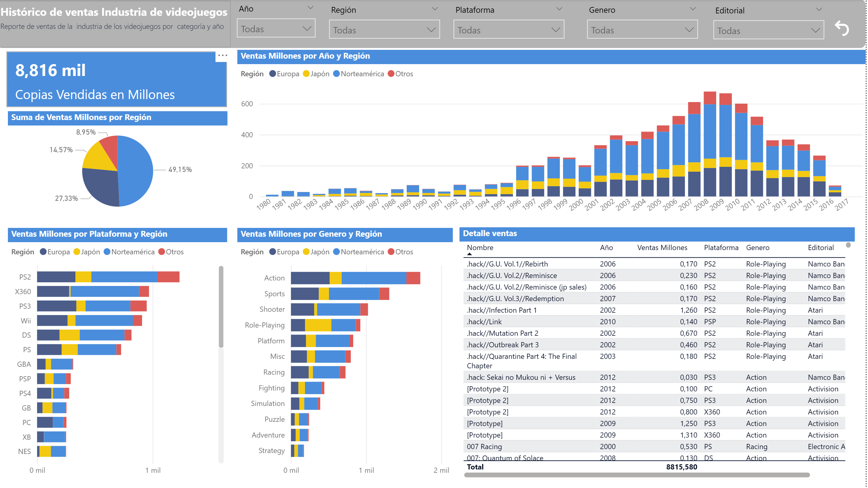Open the card's more options ellipsis
Viewport: 868px width, 488px height.
pos(222,55)
